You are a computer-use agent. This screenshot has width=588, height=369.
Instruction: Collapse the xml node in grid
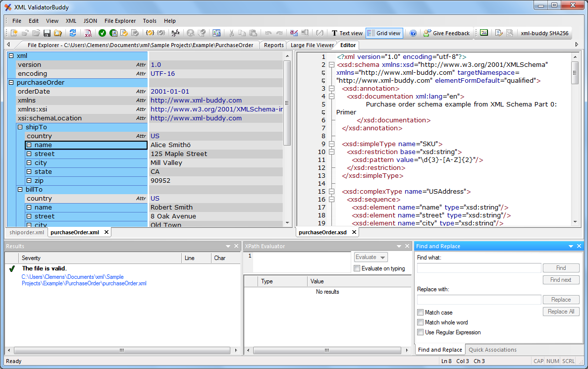[11, 55]
